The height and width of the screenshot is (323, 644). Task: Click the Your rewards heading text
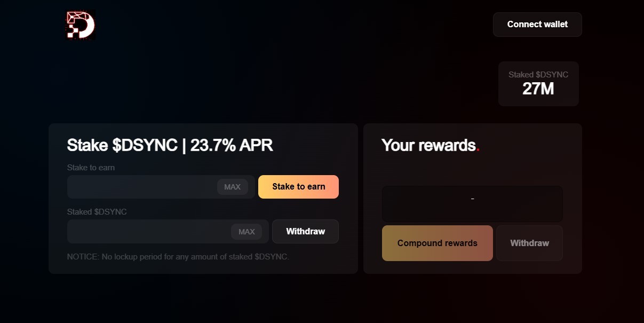click(428, 145)
